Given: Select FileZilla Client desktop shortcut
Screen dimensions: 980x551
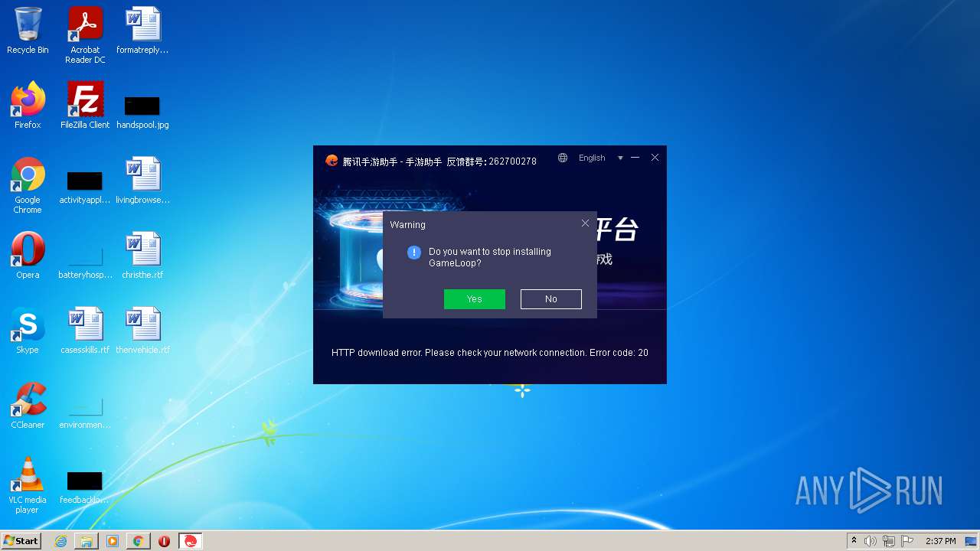Looking at the screenshot, I should [x=85, y=106].
